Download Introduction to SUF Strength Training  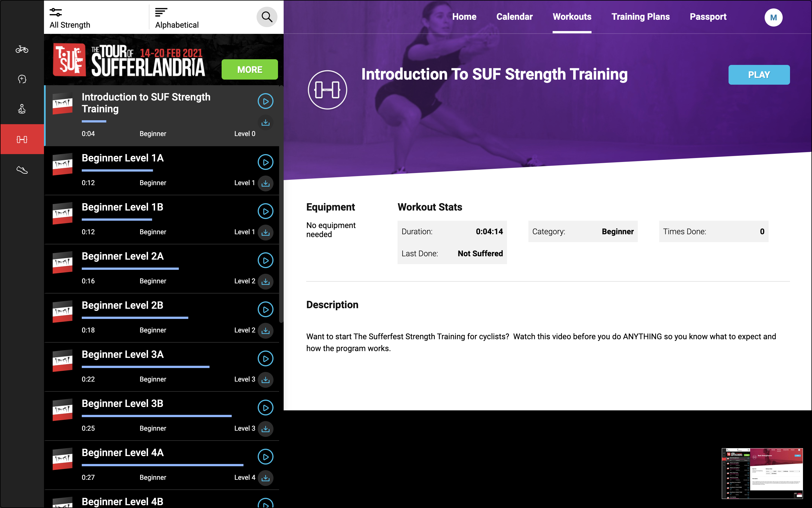tap(265, 123)
